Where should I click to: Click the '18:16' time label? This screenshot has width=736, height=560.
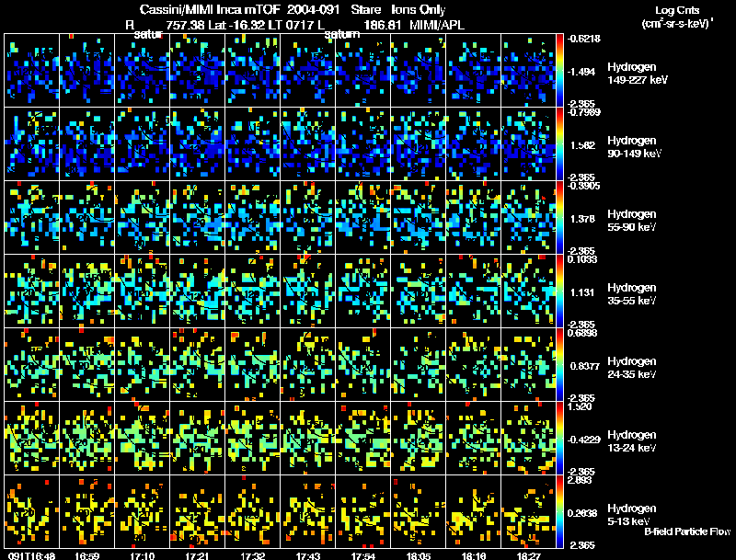coord(474,555)
